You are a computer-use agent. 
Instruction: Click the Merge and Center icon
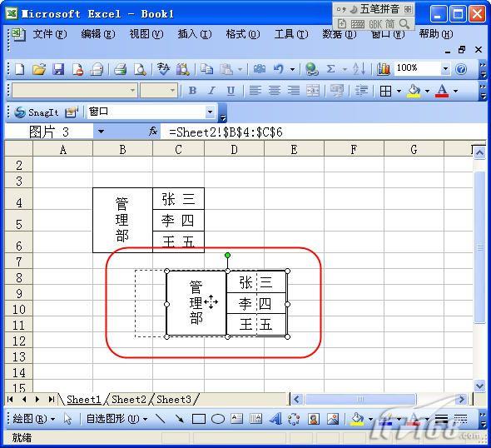[x=313, y=91]
